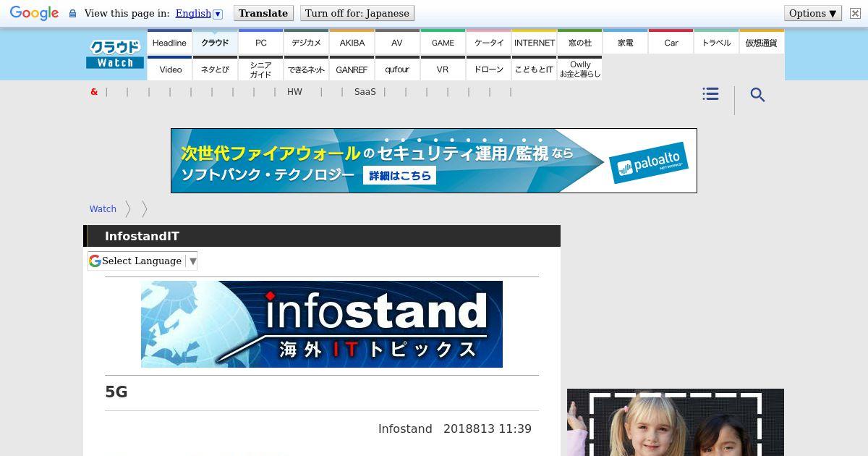The image size is (868, 456).
Task: Open the 家電 tab
Action: click(625, 42)
